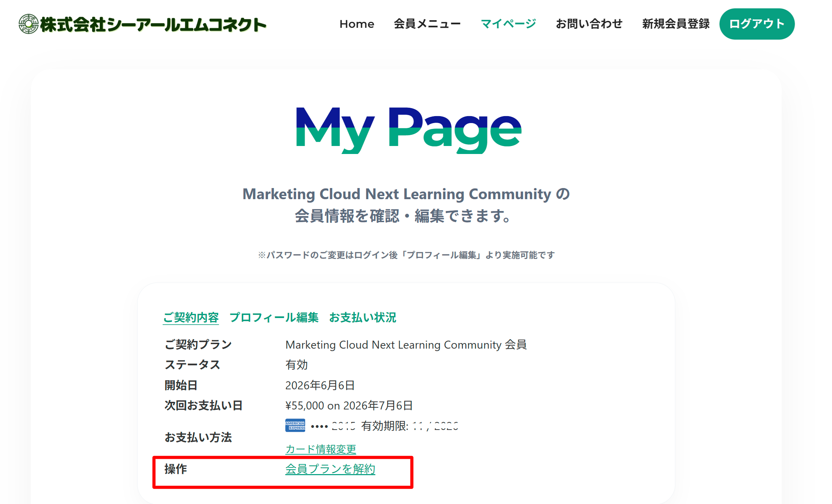This screenshot has height=504, width=832.
Task: Select マイページ in the navigation bar
Action: point(508,24)
